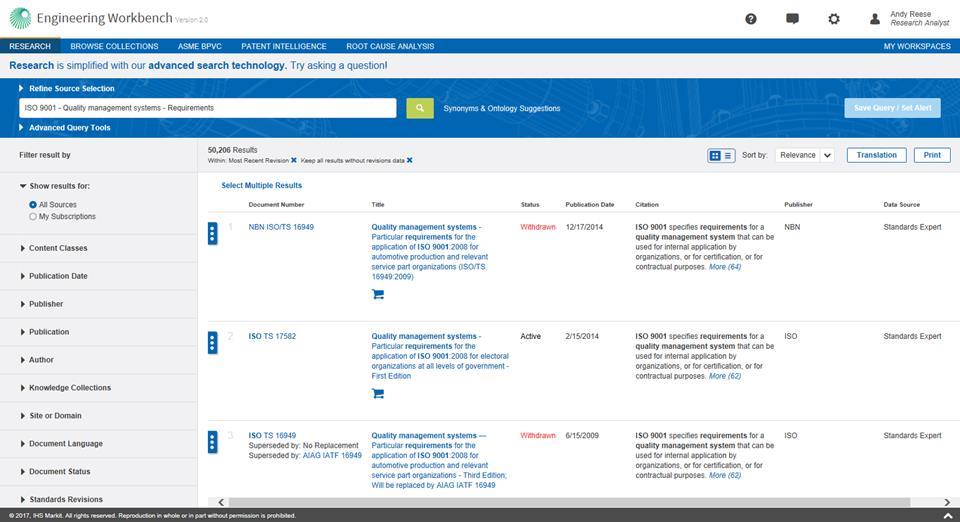Viewport: 960px width, 522px height.
Task: Click the horizontal scrollbar thumb
Action: (569, 502)
